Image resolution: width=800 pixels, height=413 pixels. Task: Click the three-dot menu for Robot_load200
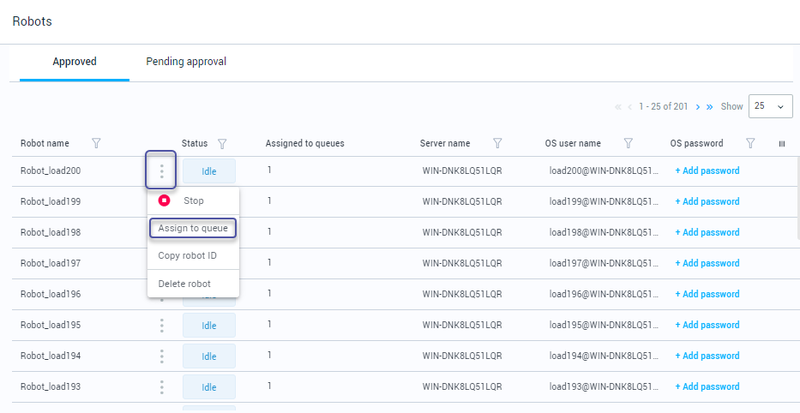[161, 170]
